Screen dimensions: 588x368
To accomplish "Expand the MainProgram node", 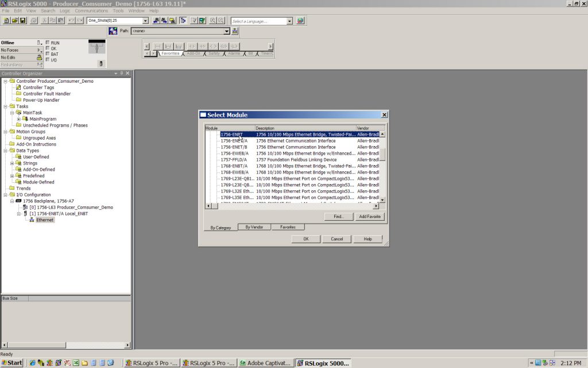I will [x=19, y=119].
